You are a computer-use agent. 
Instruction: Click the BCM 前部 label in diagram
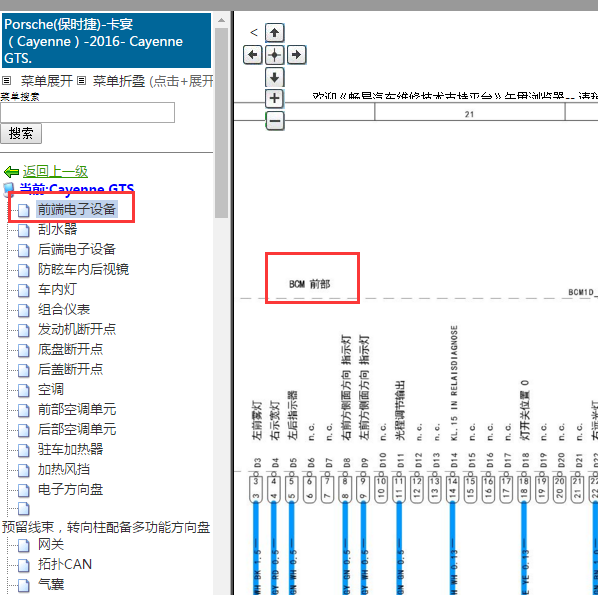tap(309, 284)
